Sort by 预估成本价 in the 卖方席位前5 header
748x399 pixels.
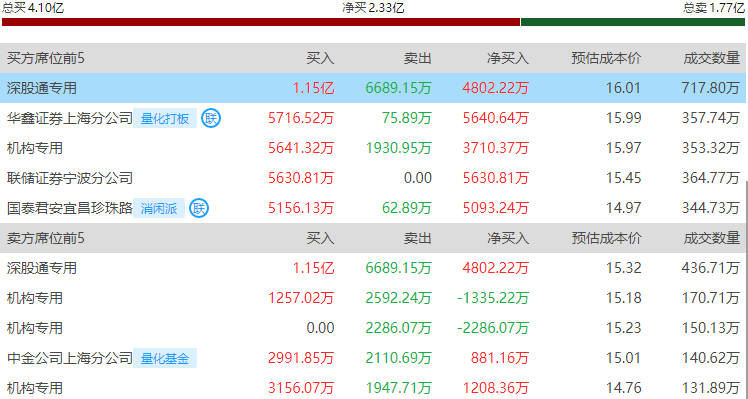pos(606,238)
